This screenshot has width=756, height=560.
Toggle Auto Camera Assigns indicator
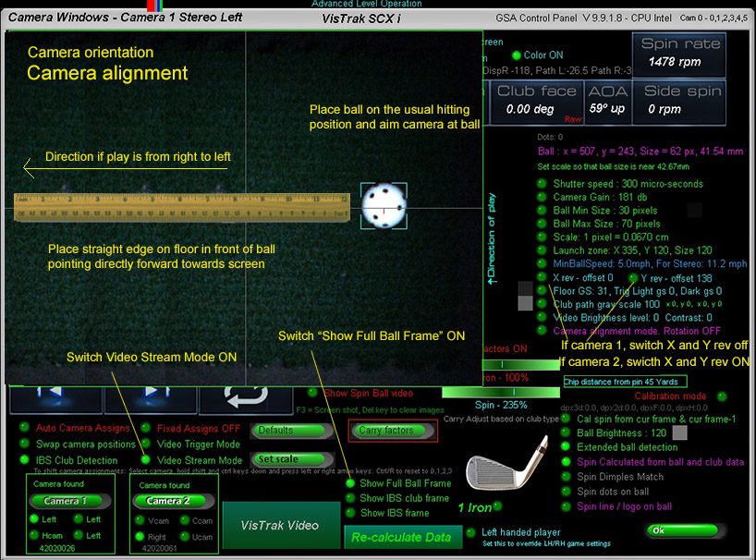tap(24, 427)
